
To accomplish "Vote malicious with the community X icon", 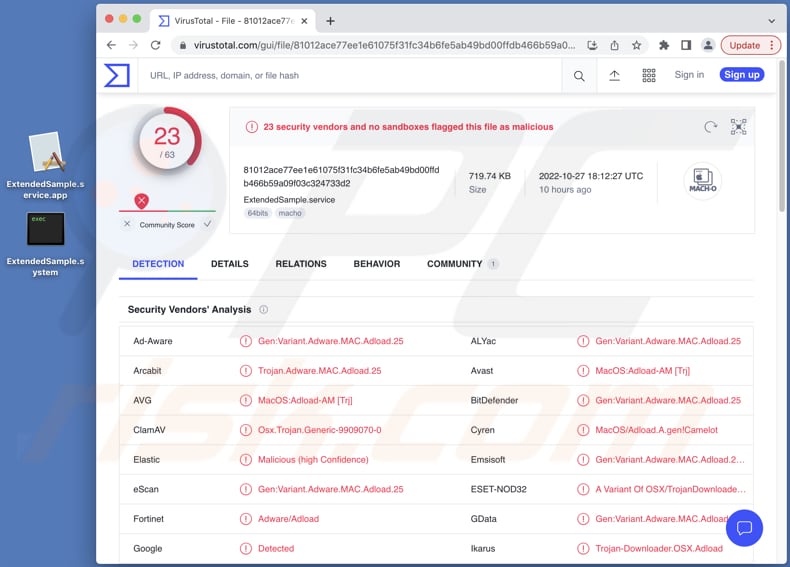I will coord(127,224).
